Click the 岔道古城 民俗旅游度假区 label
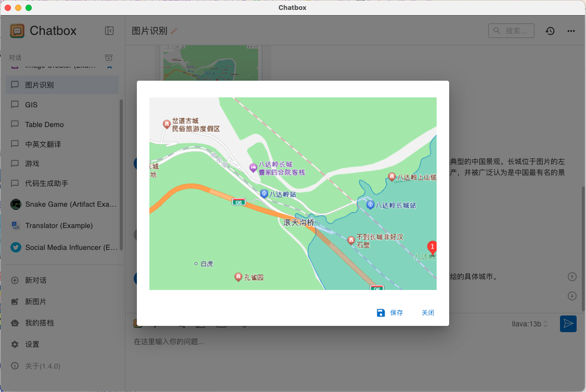The height and width of the screenshot is (392, 586). point(196,125)
